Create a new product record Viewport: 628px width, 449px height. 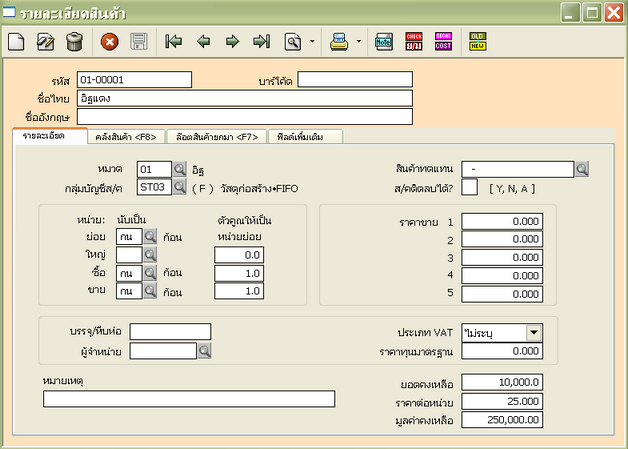(x=16, y=42)
